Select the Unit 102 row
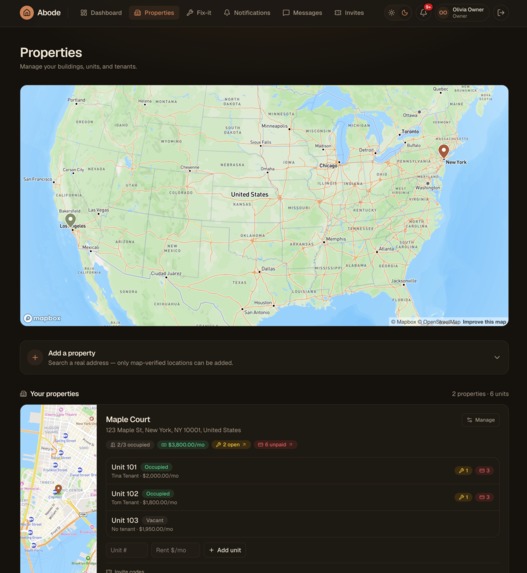Viewport: 527px width, 573px height. click(302, 497)
